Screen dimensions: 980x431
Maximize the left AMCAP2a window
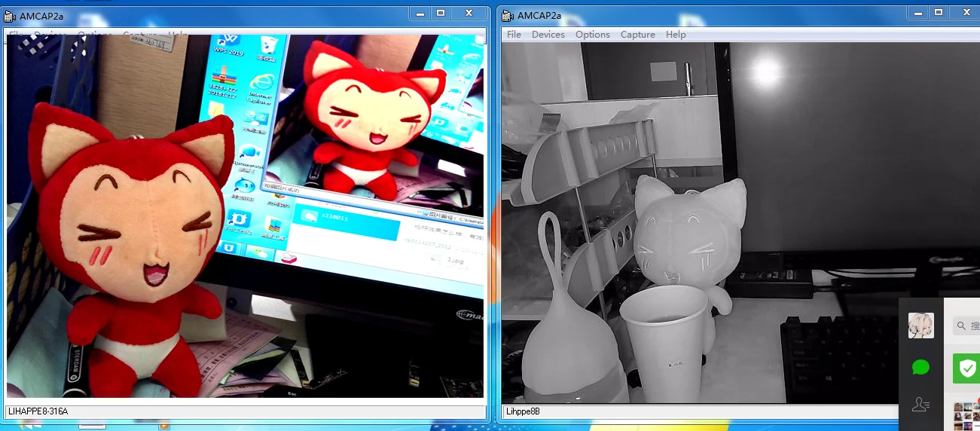441,13
